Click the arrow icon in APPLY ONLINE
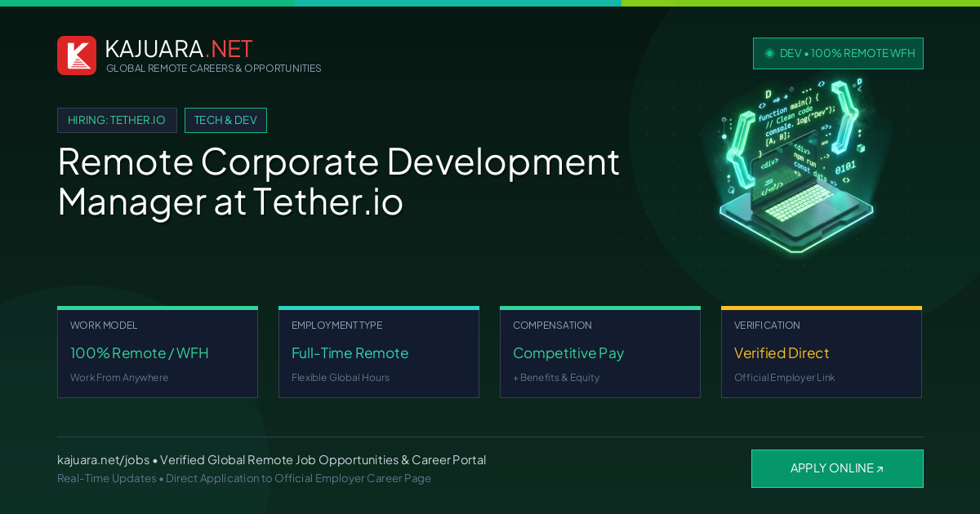Image resolution: width=980 pixels, height=514 pixels. [880, 469]
